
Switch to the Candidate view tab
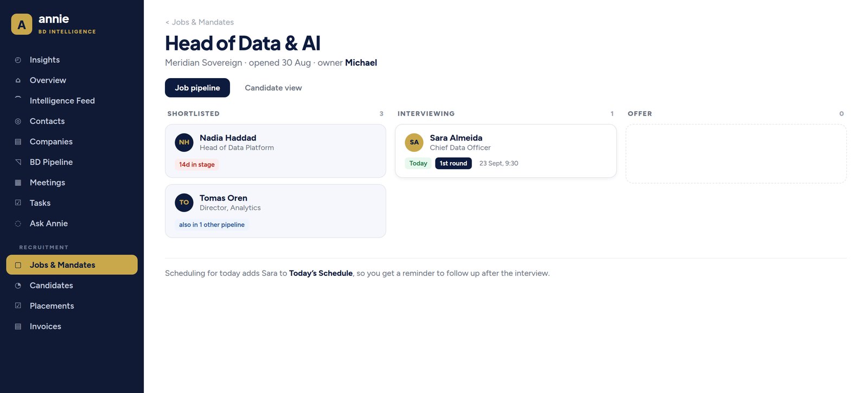[273, 88]
